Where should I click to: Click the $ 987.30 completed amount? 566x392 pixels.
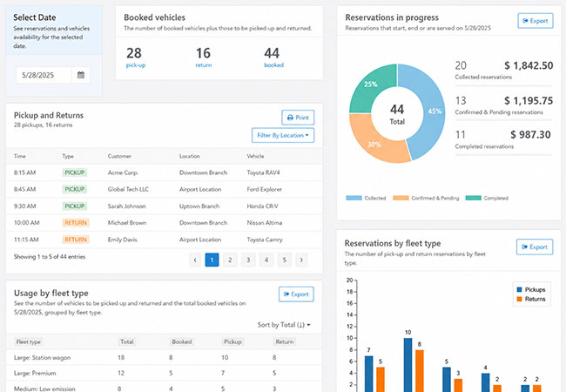click(x=530, y=135)
